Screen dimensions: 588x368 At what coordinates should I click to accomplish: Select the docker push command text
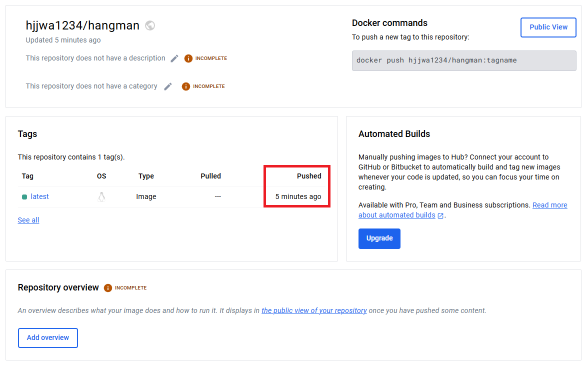click(x=435, y=60)
